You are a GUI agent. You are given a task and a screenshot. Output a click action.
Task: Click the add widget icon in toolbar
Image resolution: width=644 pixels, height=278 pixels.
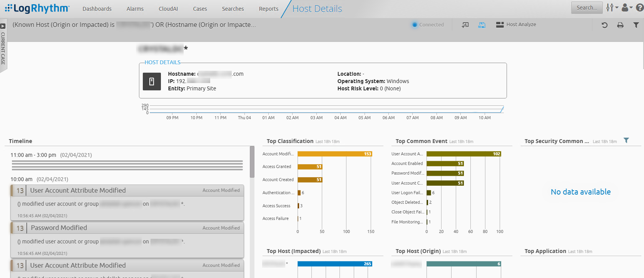[x=465, y=25]
